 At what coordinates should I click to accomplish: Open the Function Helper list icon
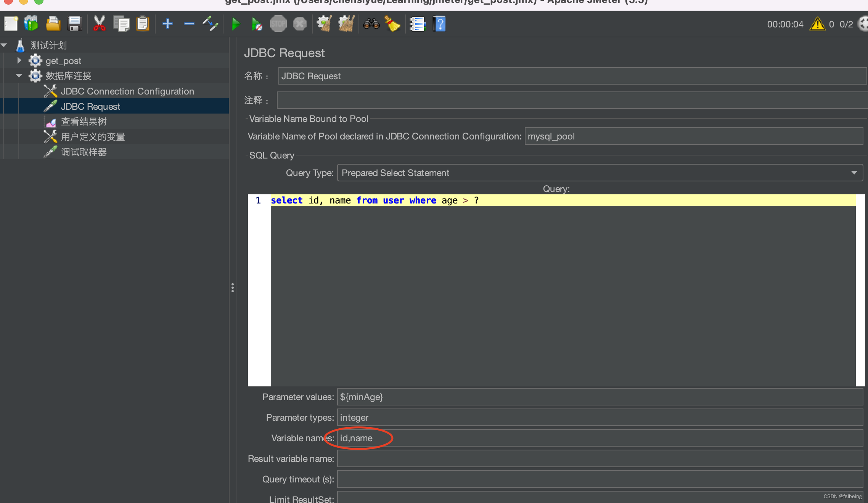coord(418,24)
